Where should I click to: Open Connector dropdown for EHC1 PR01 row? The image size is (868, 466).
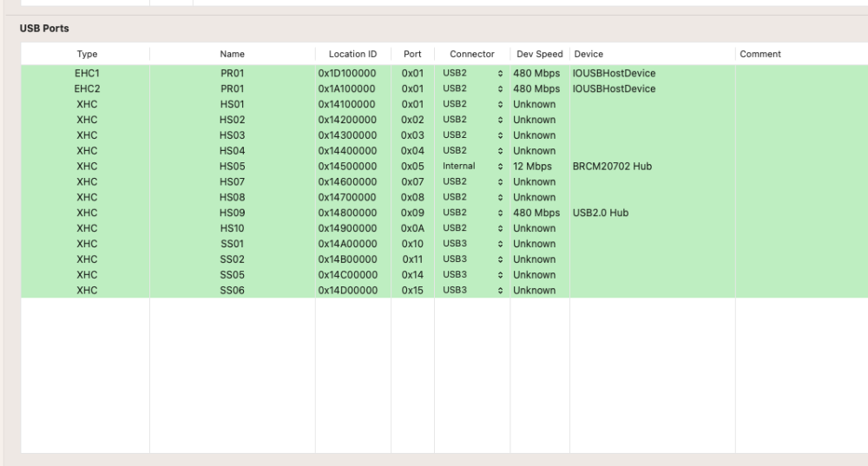click(472, 73)
